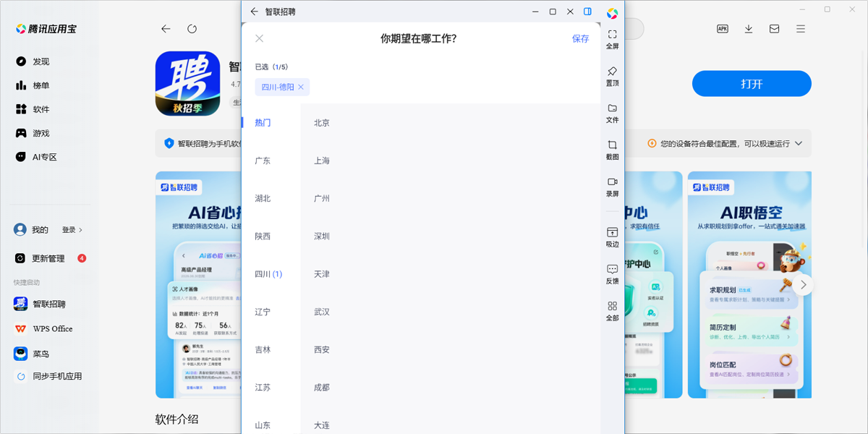Open 软件 in 腾讯应用宝 sidebar
Screen dimensions: 868x434
tap(33, 109)
